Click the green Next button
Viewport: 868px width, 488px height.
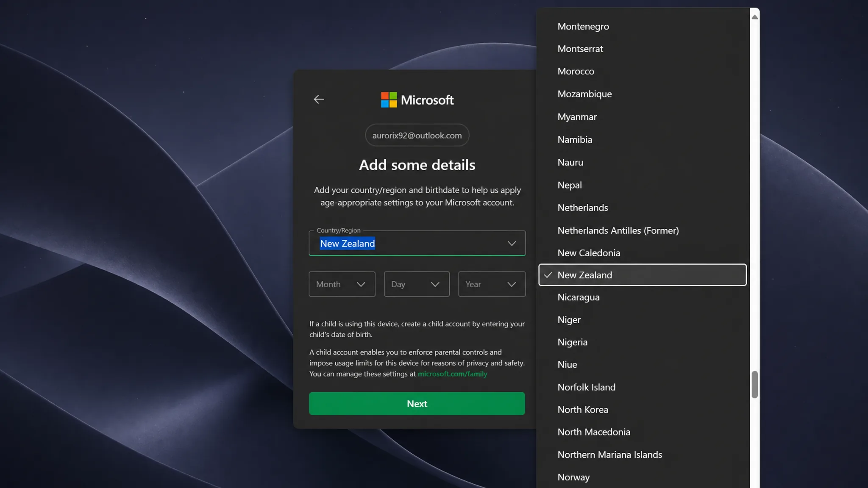pos(417,403)
